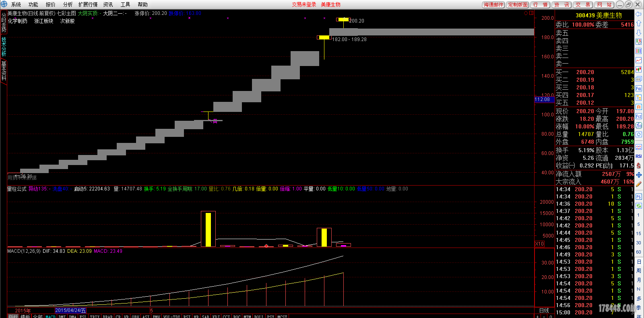The image size is (644, 318).
Task: Switch to 60-minute period
Action: tap(639, 252)
